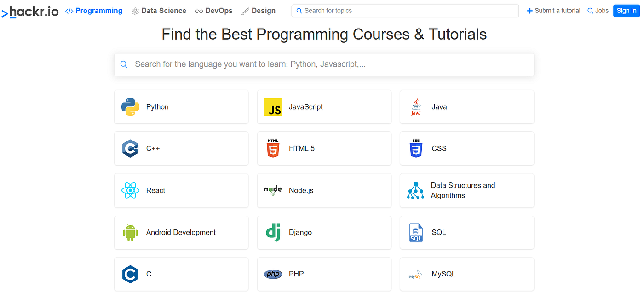Click the PHP oval logo icon
Viewport: 644px width, 299px height.
(273, 274)
